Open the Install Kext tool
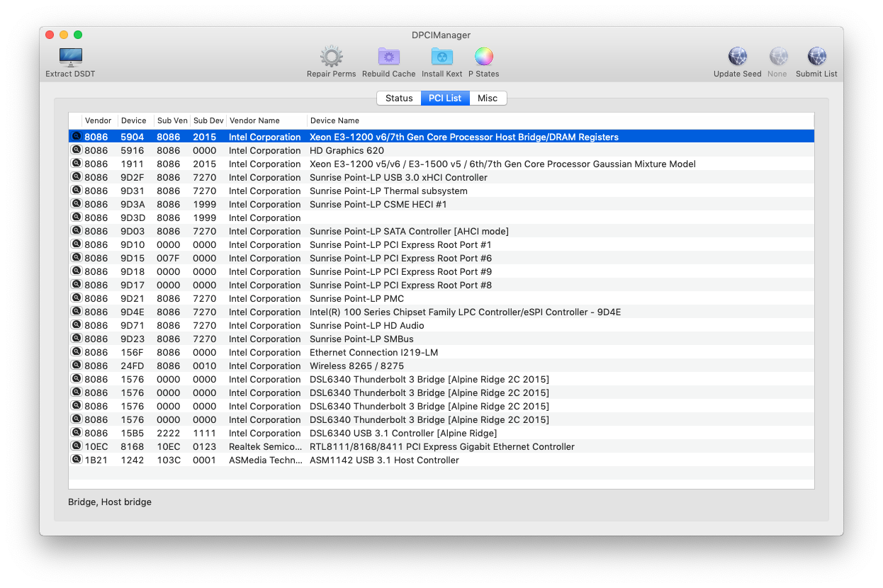Image resolution: width=883 pixels, height=588 pixels. [441, 57]
